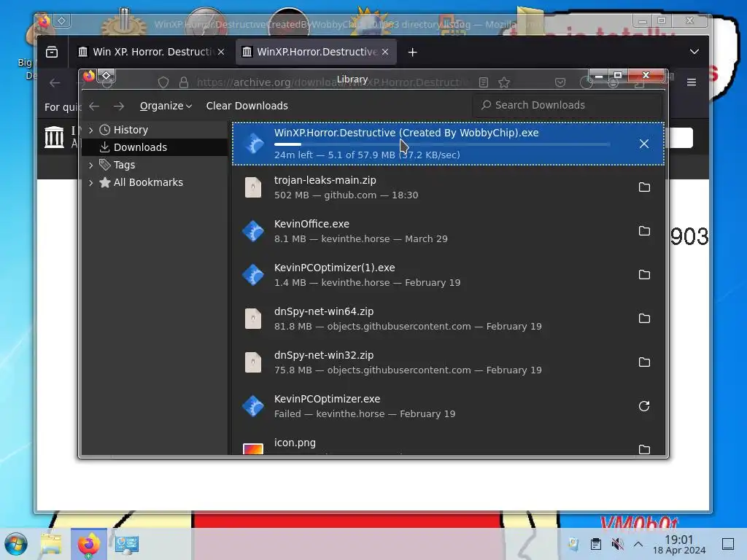The image size is (747, 560).
Task: Click the failed KevinPCOptimizer.exe application icon
Action: (x=253, y=407)
